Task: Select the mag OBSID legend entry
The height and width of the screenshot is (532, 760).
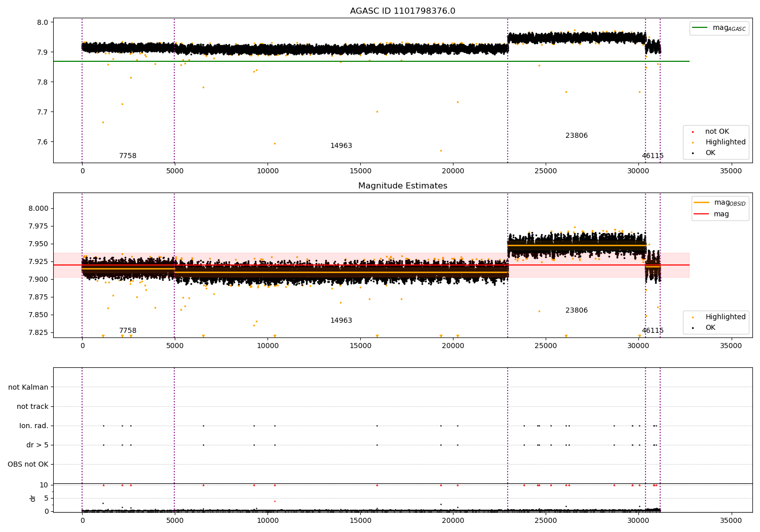Action: pyautogui.click(x=720, y=203)
